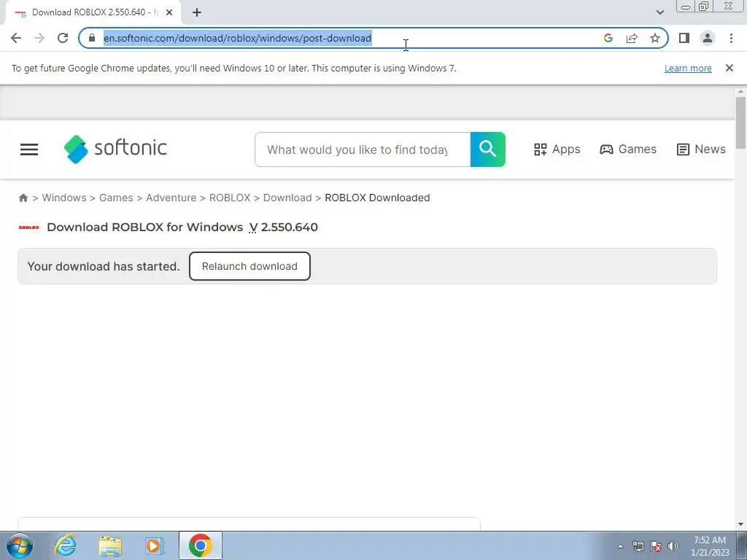Click the padlock site info icon
The image size is (747, 560).
(x=92, y=38)
